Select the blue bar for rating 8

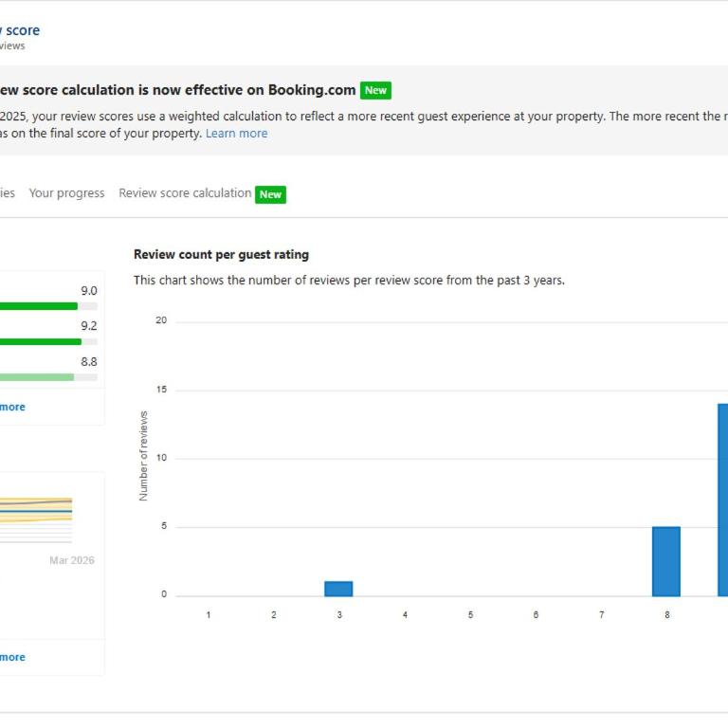(666, 561)
